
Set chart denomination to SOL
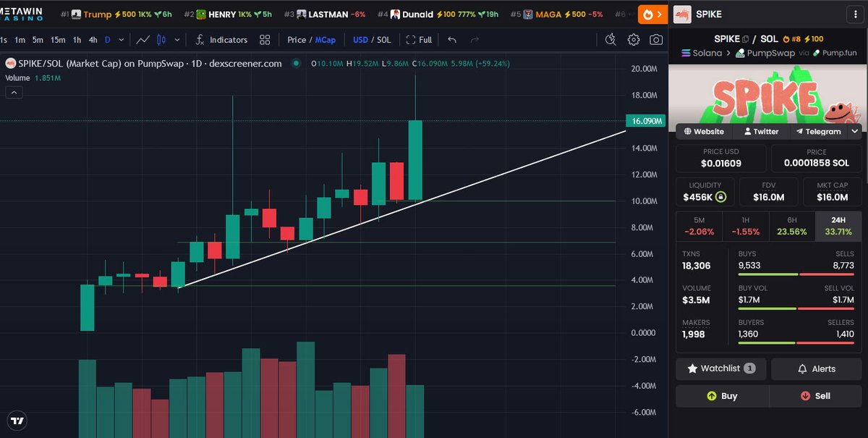coord(383,40)
